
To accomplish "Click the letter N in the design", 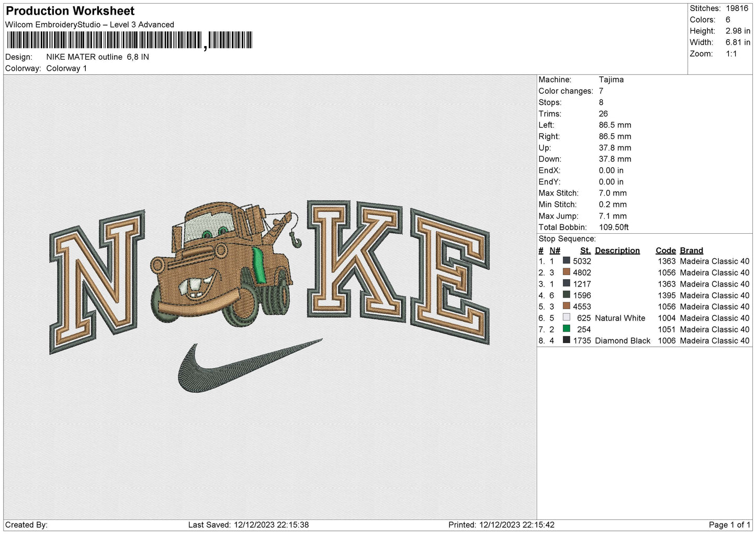I will point(97,281).
